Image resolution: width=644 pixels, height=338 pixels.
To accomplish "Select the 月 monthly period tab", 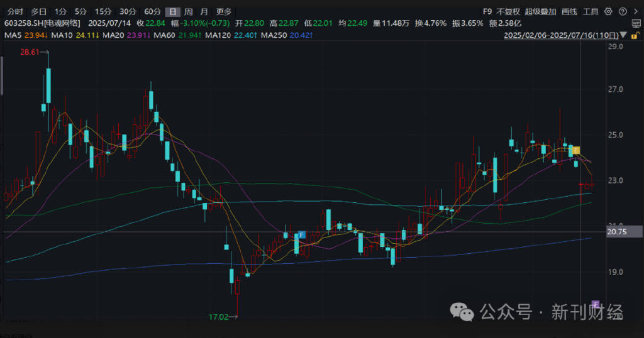I will click(x=204, y=11).
